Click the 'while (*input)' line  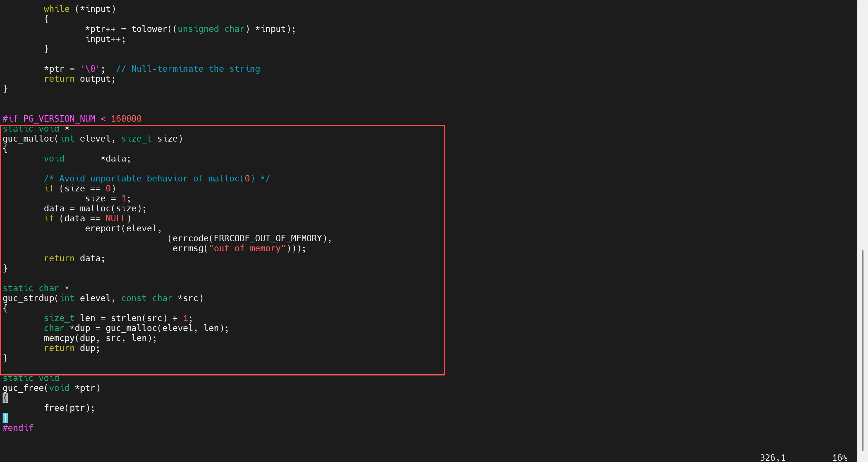tap(80, 9)
